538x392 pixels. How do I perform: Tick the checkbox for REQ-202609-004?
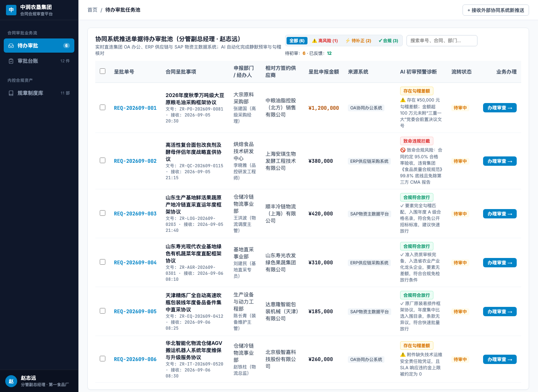103,262
